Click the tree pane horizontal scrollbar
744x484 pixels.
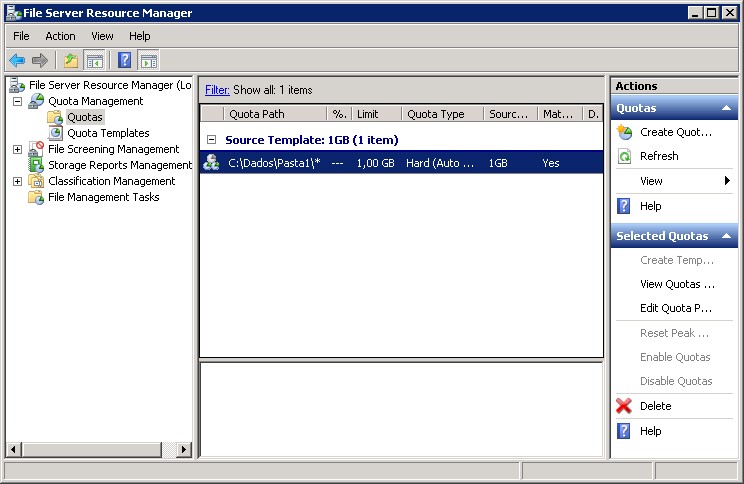(98, 451)
